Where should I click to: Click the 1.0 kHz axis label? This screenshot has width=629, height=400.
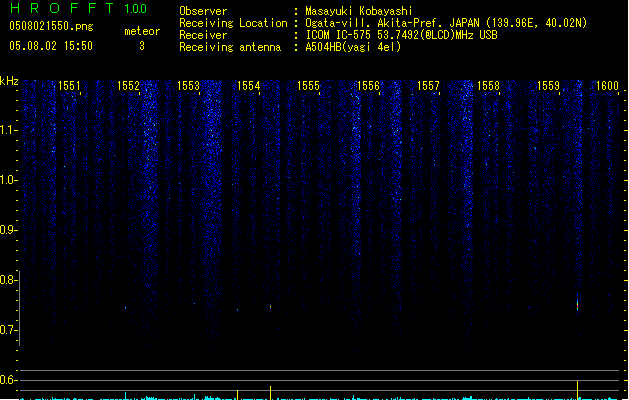pyautogui.click(x=9, y=180)
